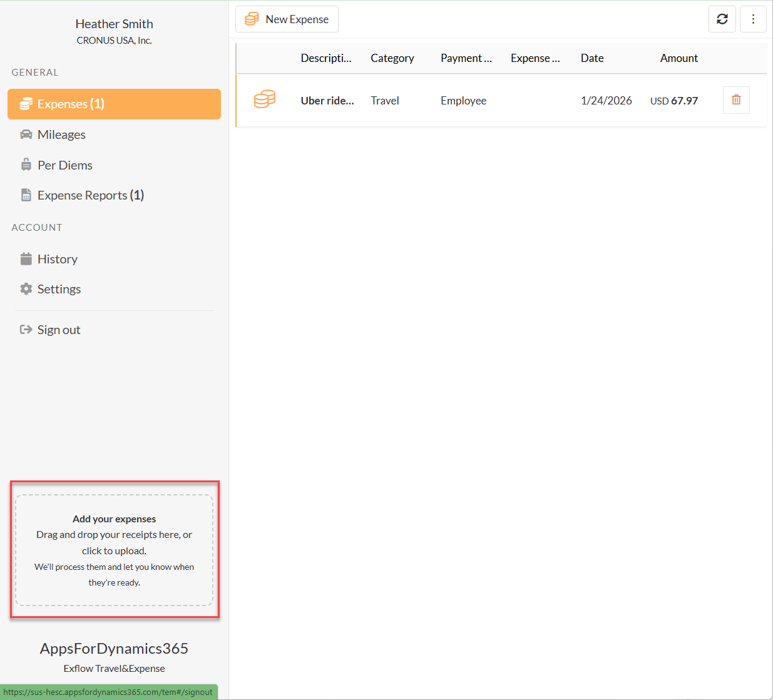Go to Per Diems in the sidebar
The image size is (773, 700).
tap(64, 165)
